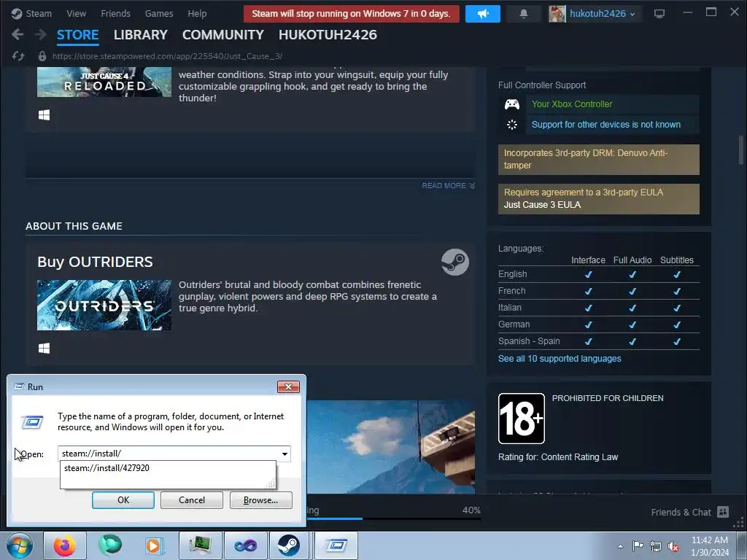Open the View menu
Image resolution: width=747 pixels, height=560 pixels.
click(x=76, y=13)
